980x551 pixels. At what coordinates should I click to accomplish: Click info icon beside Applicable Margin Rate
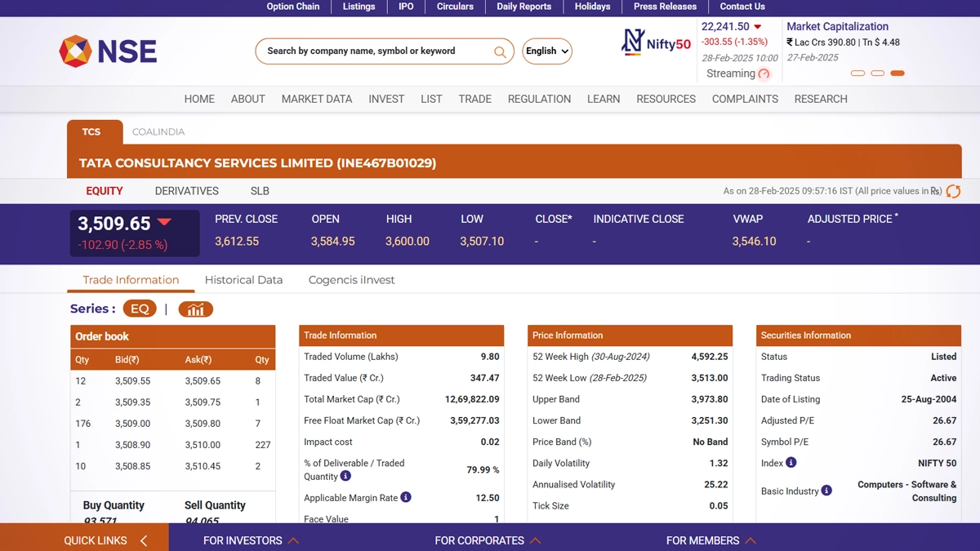point(406,497)
